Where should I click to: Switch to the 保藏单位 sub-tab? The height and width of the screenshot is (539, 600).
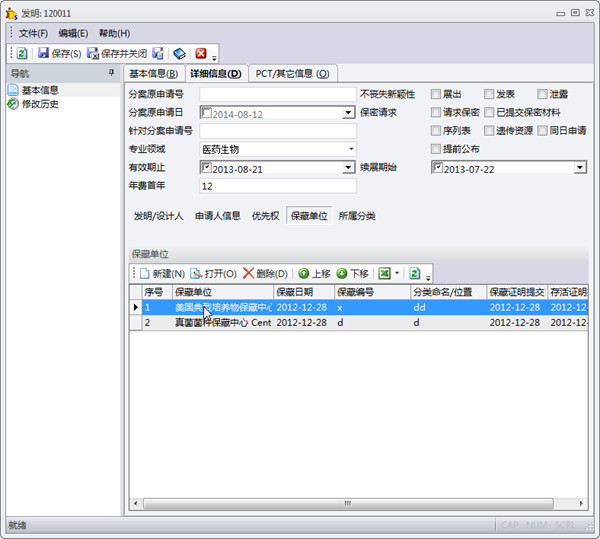click(x=309, y=216)
